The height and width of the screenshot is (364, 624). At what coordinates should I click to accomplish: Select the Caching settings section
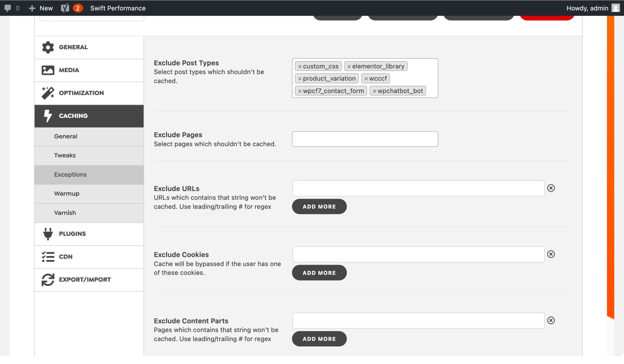tap(89, 116)
